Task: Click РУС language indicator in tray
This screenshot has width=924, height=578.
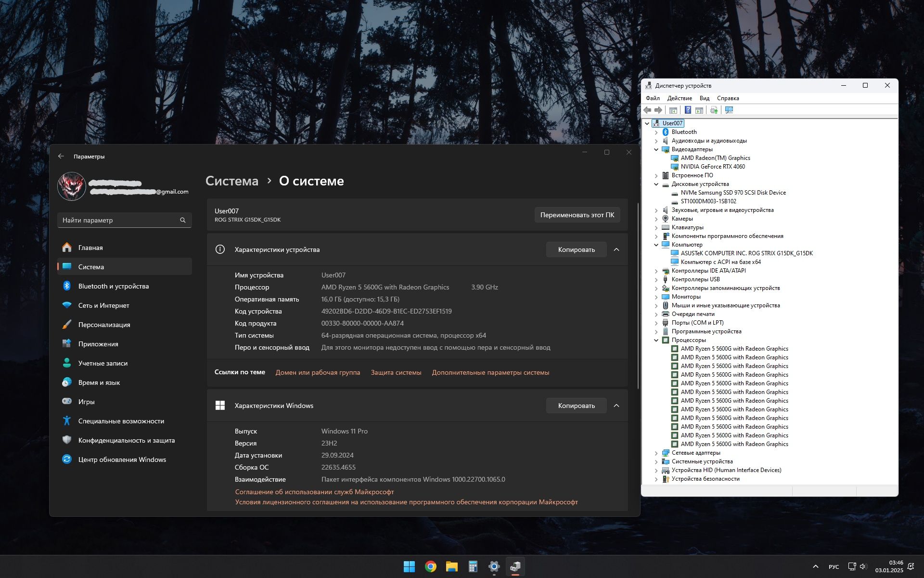Action: [834, 567]
